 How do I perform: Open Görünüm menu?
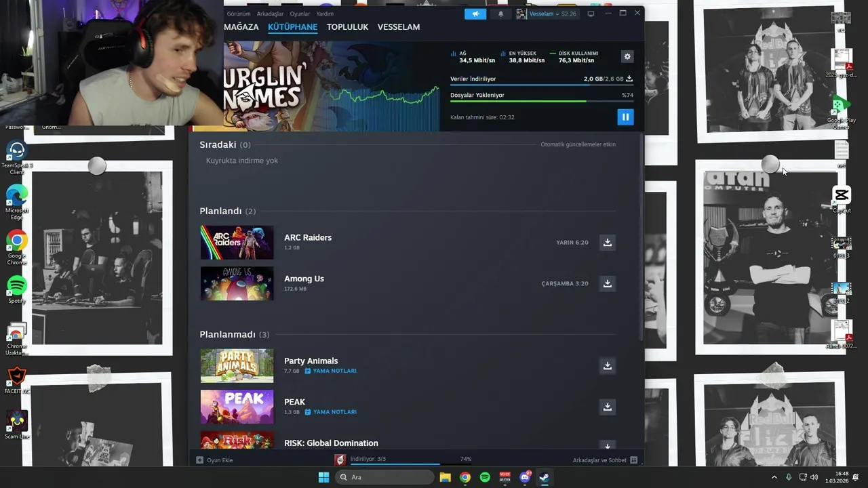[239, 14]
